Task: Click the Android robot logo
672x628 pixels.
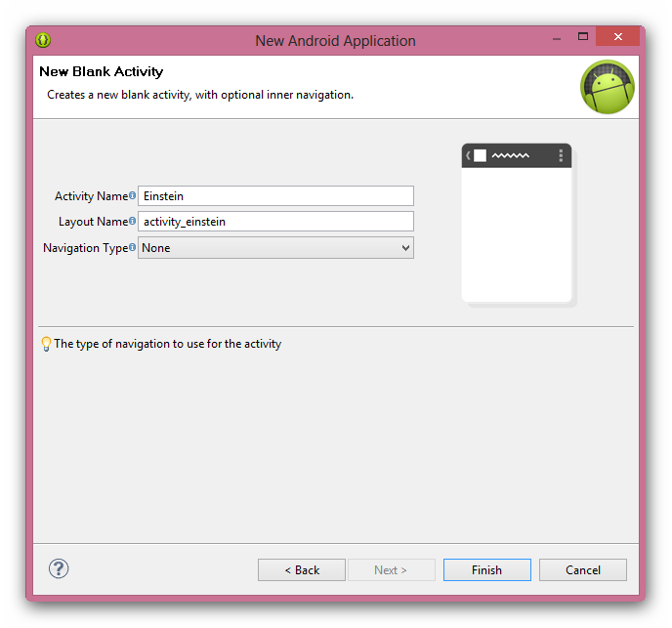Action: (x=608, y=87)
